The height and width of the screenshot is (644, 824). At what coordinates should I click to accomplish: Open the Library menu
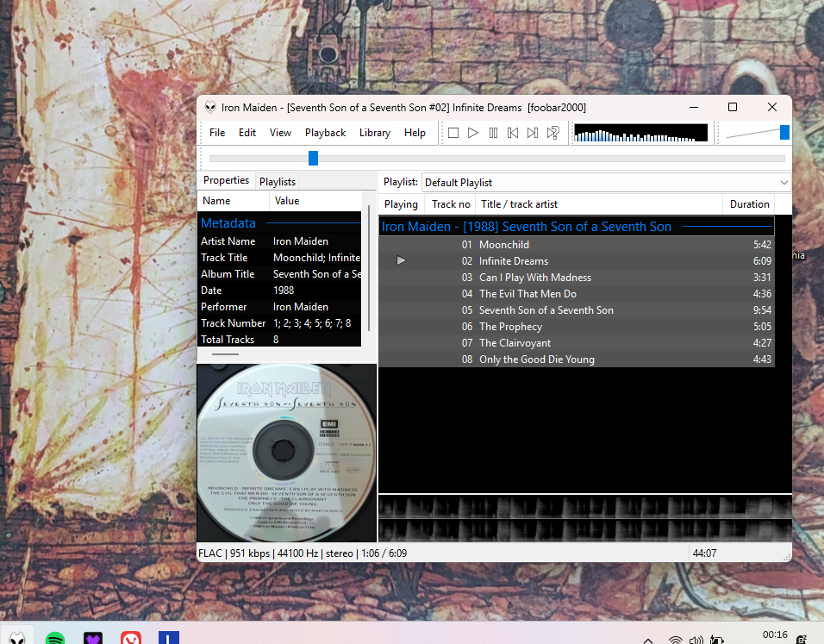coord(375,133)
